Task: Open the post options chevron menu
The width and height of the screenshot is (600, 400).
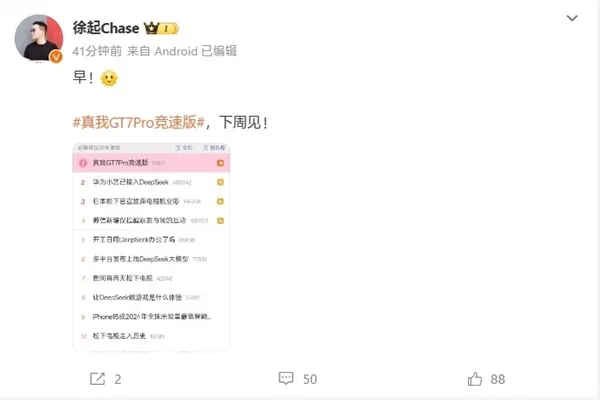Action: (x=572, y=18)
